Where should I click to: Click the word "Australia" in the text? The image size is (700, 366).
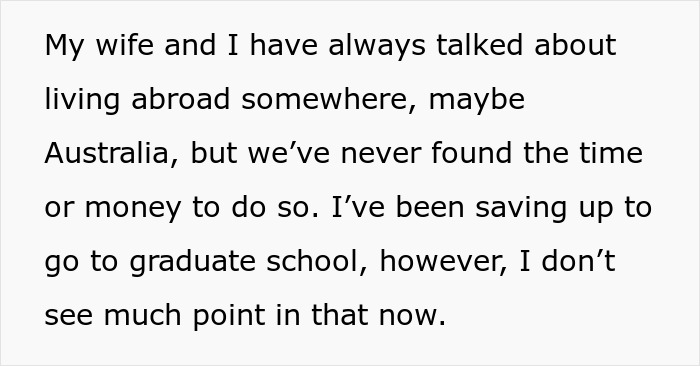tap(107, 153)
